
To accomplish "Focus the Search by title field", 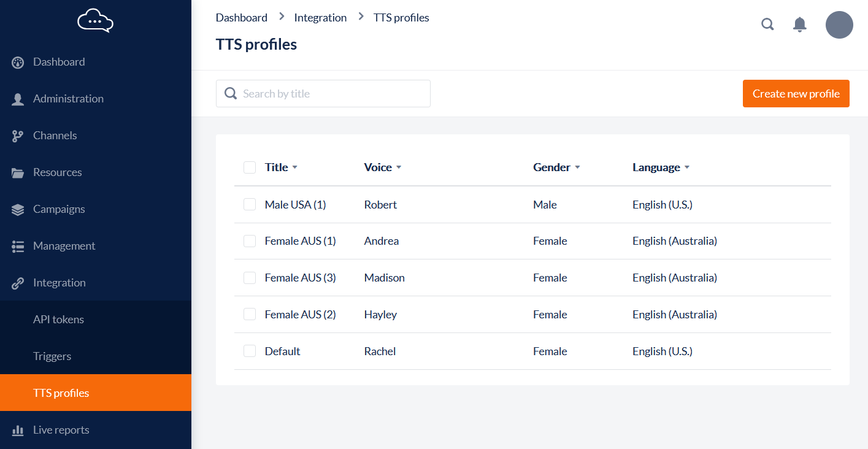I will pos(331,94).
